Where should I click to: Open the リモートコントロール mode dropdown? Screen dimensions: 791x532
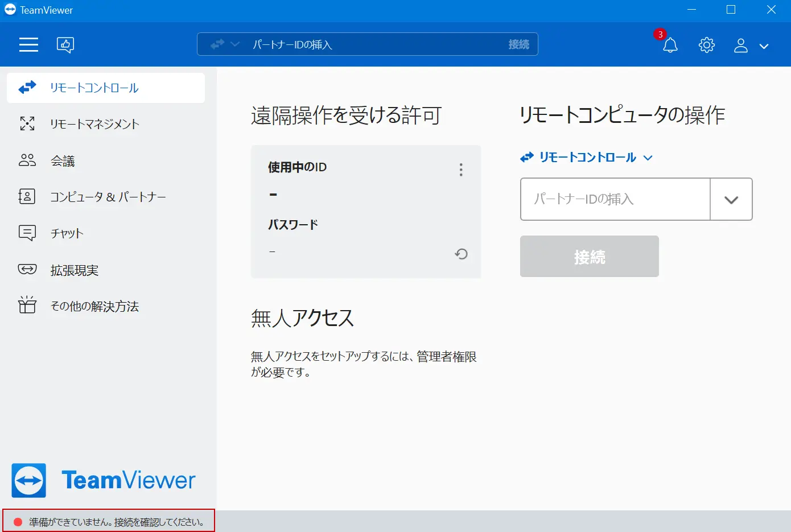[587, 158]
